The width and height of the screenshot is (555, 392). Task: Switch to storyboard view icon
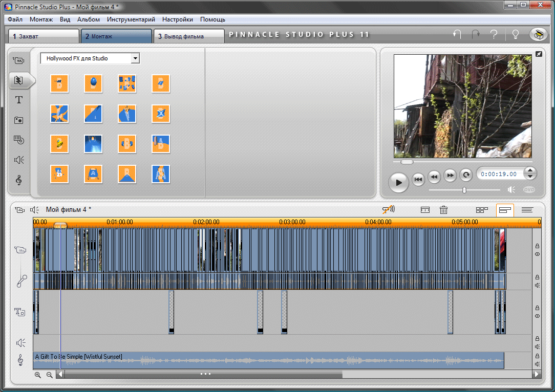[482, 210]
